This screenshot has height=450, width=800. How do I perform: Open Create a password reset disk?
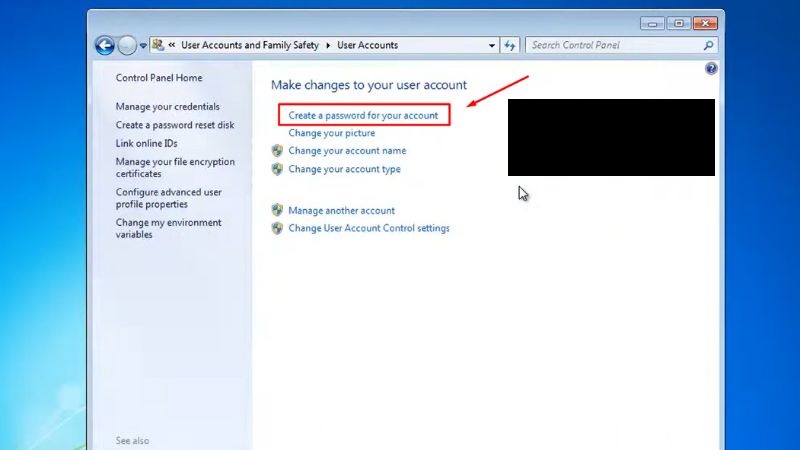[x=175, y=124]
